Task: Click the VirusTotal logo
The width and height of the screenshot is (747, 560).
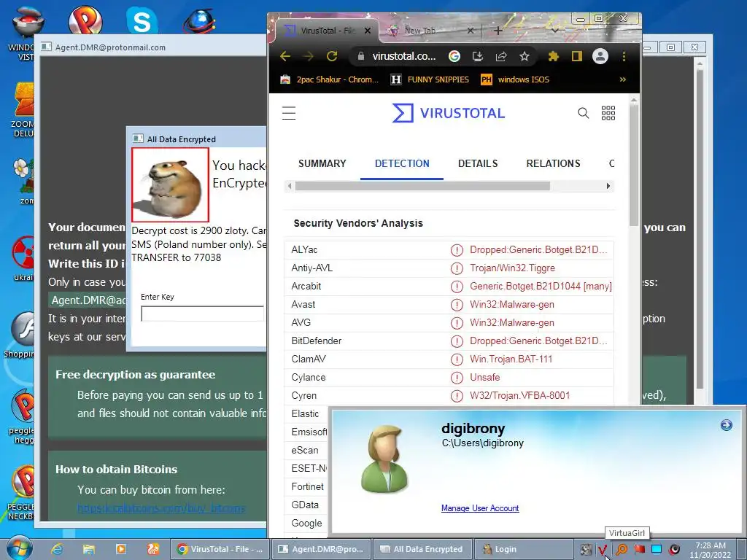Action: pos(449,113)
